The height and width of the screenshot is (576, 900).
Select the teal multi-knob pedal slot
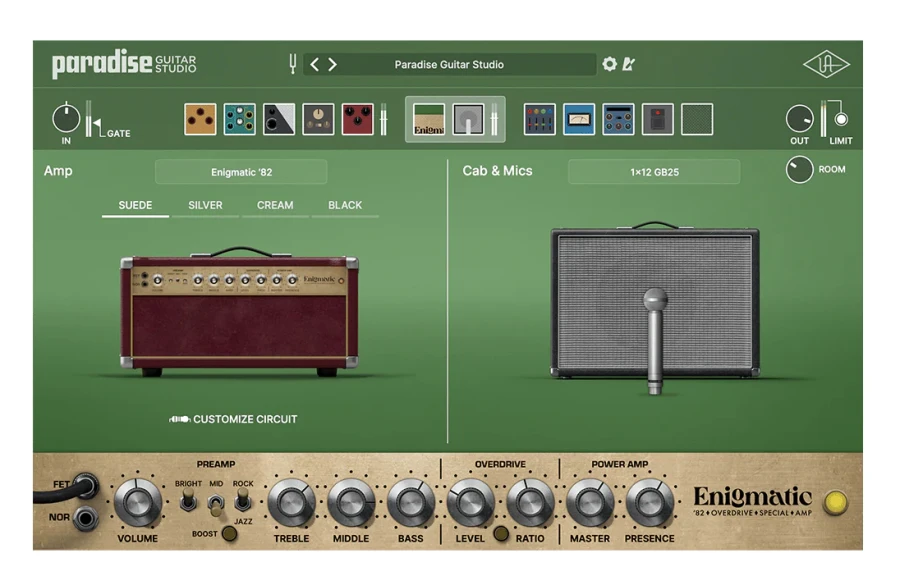(239, 119)
